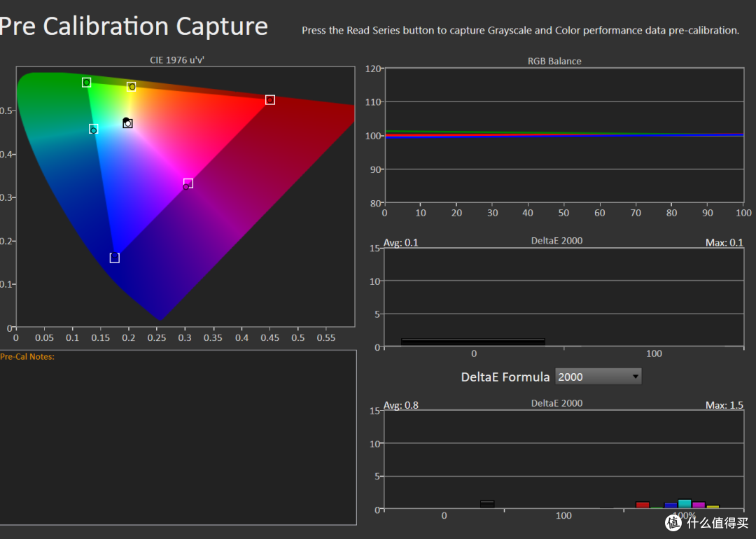Click the blue bar in color DeltaE chart

(671, 505)
